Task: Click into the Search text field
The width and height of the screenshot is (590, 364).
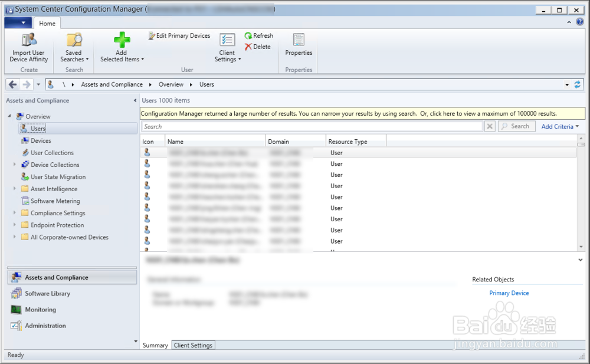Action: [x=312, y=126]
